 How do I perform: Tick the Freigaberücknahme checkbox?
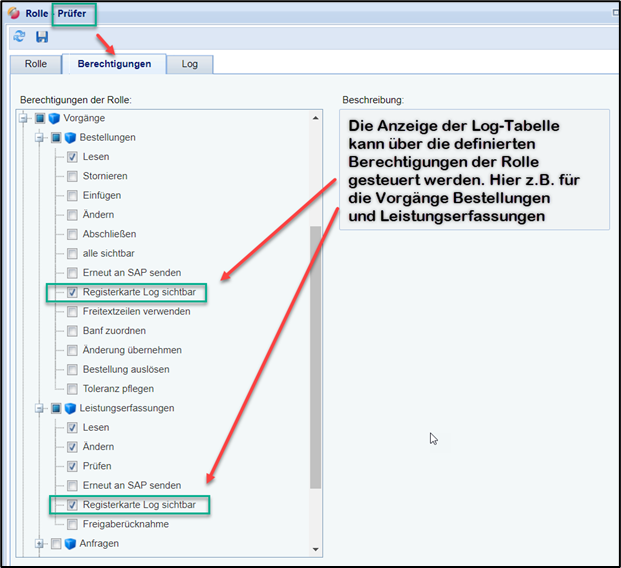(73, 524)
